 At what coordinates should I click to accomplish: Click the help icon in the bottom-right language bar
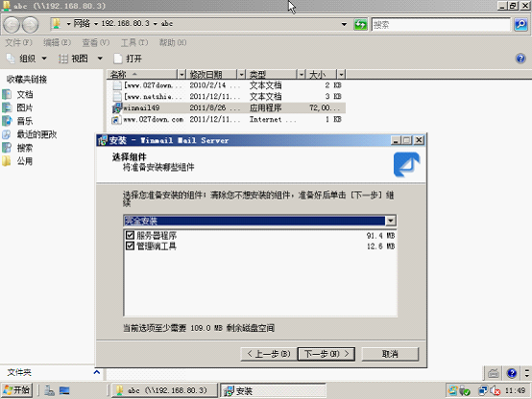click(x=512, y=373)
